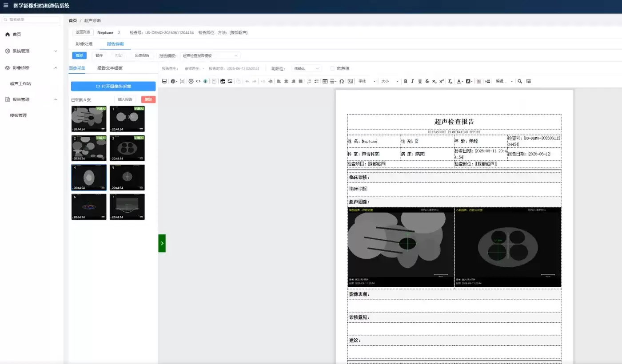Open the background color dropdown
The width and height of the screenshot is (622, 364).
(x=469, y=81)
